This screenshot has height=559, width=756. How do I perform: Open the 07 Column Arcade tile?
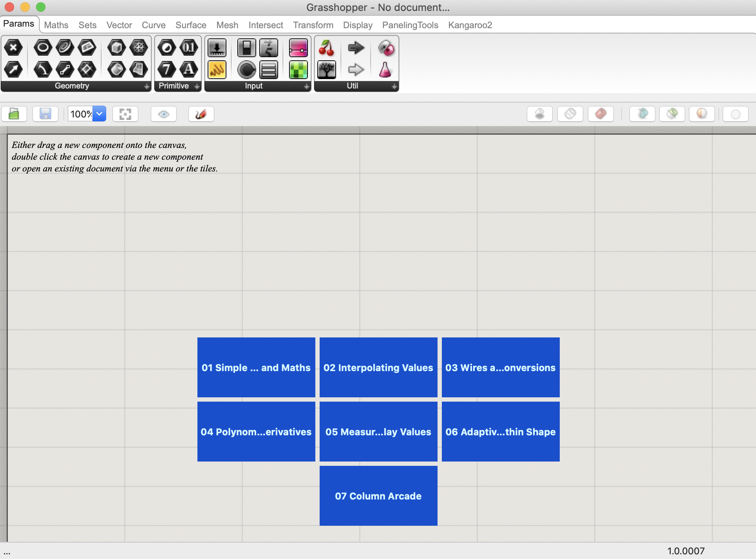coord(378,496)
